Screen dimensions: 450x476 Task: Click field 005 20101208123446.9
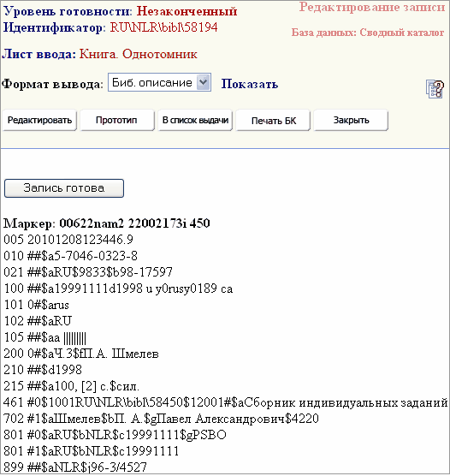pos(68,240)
